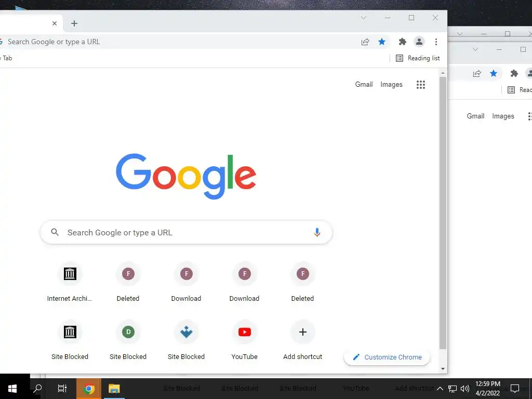Open the profile avatar in front window
The height and width of the screenshot is (399, 532).
click(x=419, y=42)
